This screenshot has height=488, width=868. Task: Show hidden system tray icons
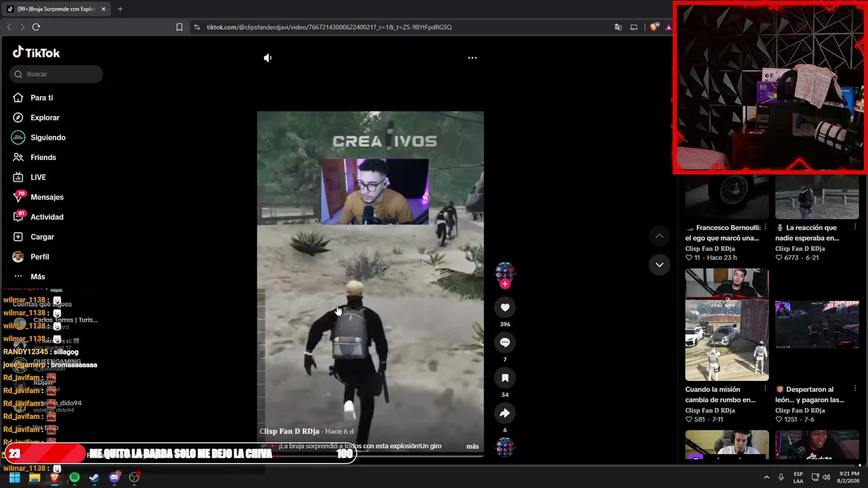tap(766, 478)
